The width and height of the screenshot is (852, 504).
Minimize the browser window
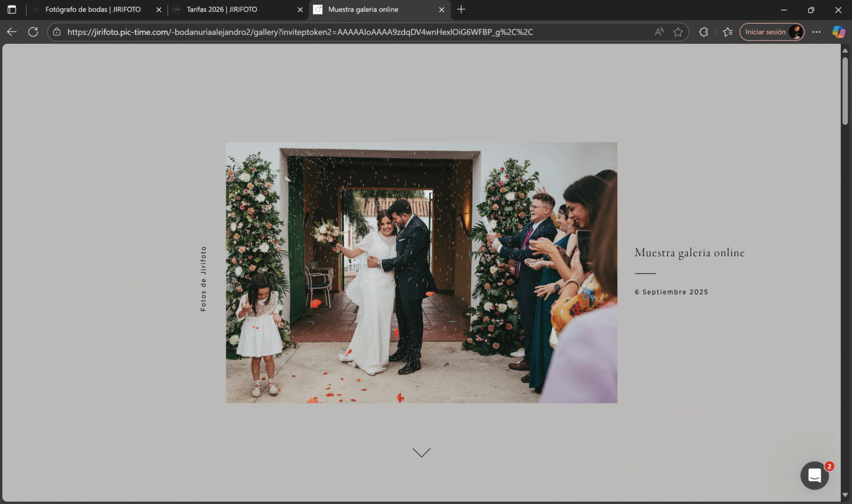[784, 9]
